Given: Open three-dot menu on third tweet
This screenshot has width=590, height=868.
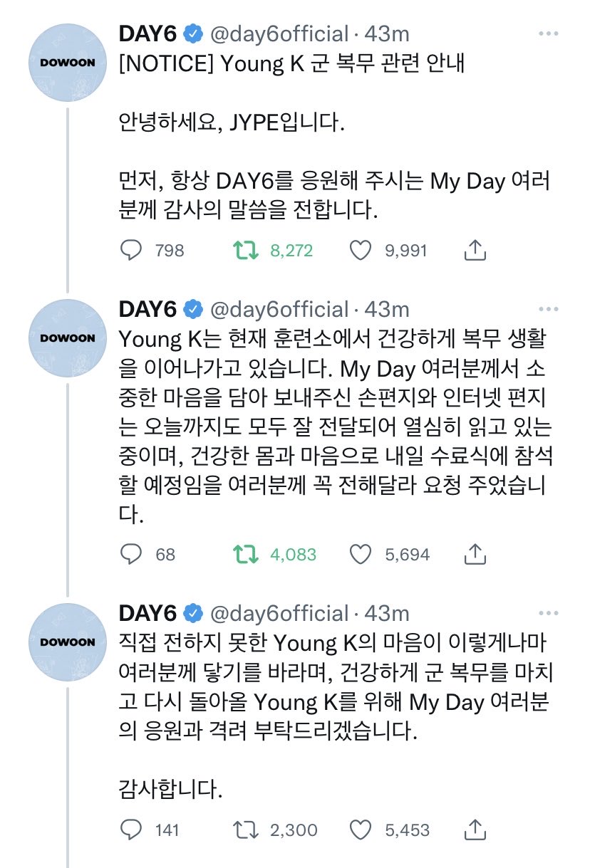Looking at the screenshot, I should (x=549, y=613).
